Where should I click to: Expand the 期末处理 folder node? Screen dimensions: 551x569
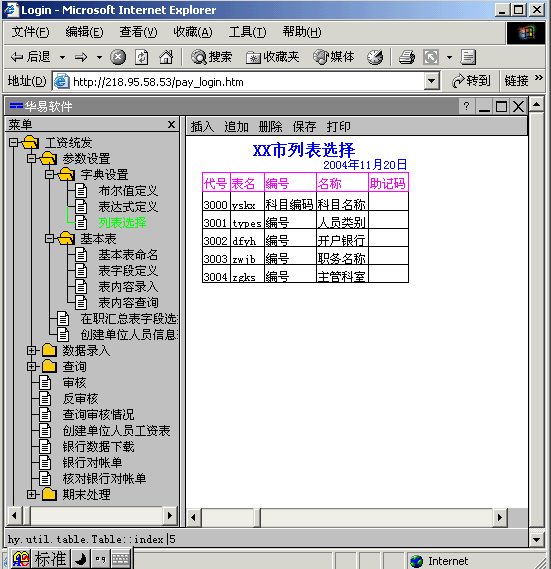tap(32, 494)
